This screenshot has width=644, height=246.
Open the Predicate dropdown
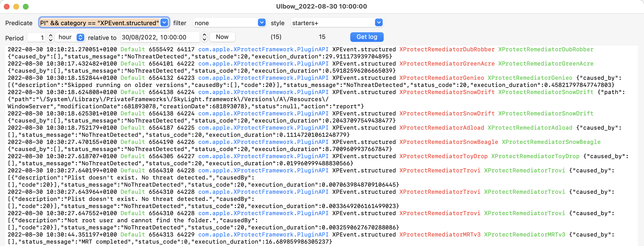click(164, 23)
